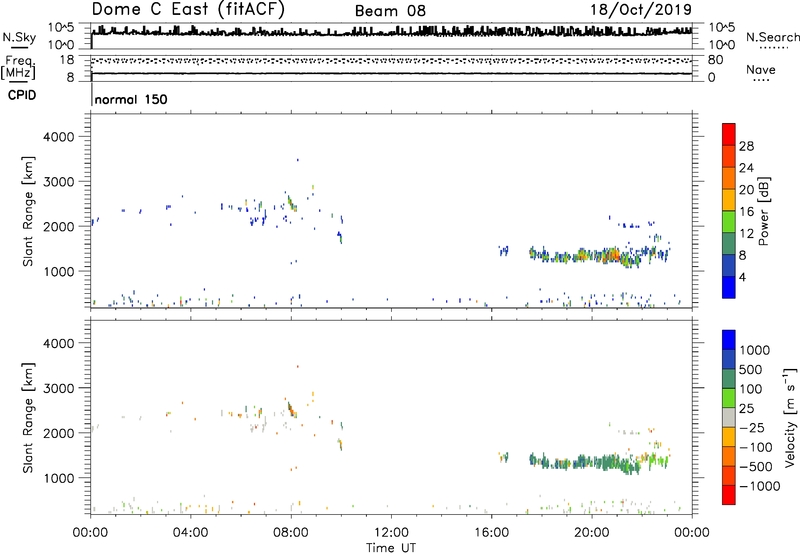Click the solid frequency trace line
Screen dimensions: 800x554
tap(391, 73)
